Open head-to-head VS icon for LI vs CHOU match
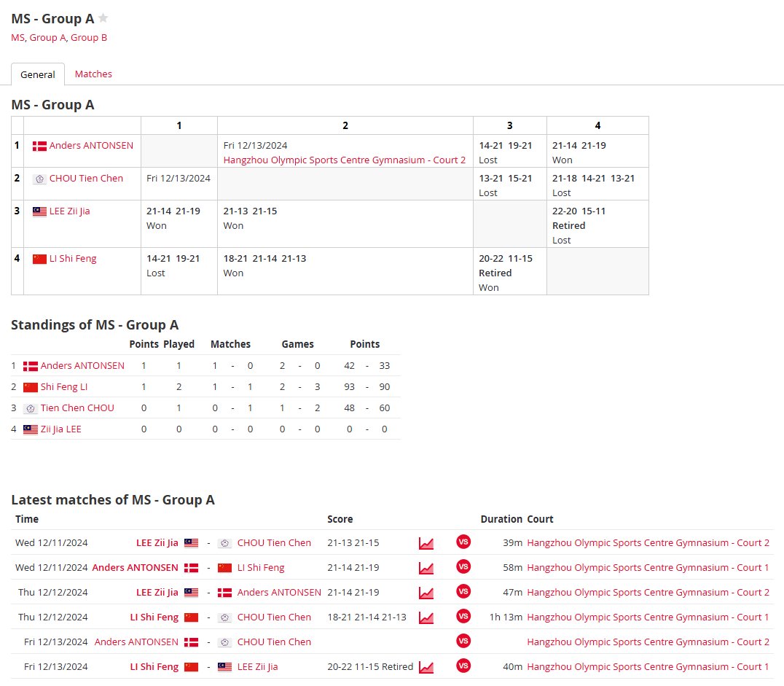 (x=463, y=616)
